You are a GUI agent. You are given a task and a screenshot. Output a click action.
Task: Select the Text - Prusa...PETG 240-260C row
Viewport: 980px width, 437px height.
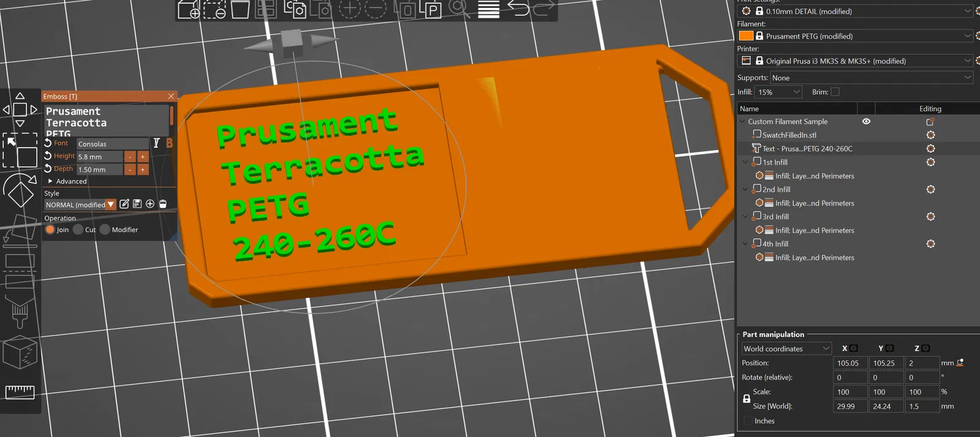(858, 148)
